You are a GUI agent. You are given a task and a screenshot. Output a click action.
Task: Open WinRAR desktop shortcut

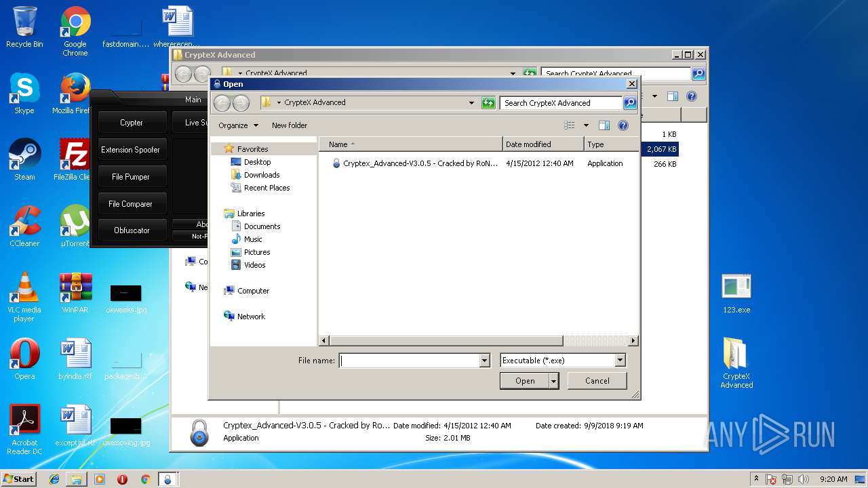point(75,293)
